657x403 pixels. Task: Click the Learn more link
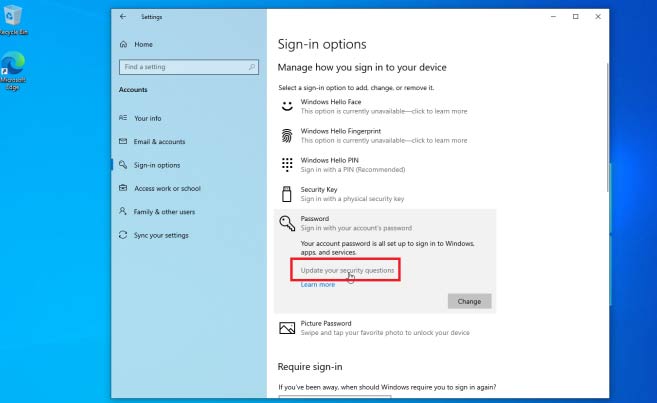[318, 285]
